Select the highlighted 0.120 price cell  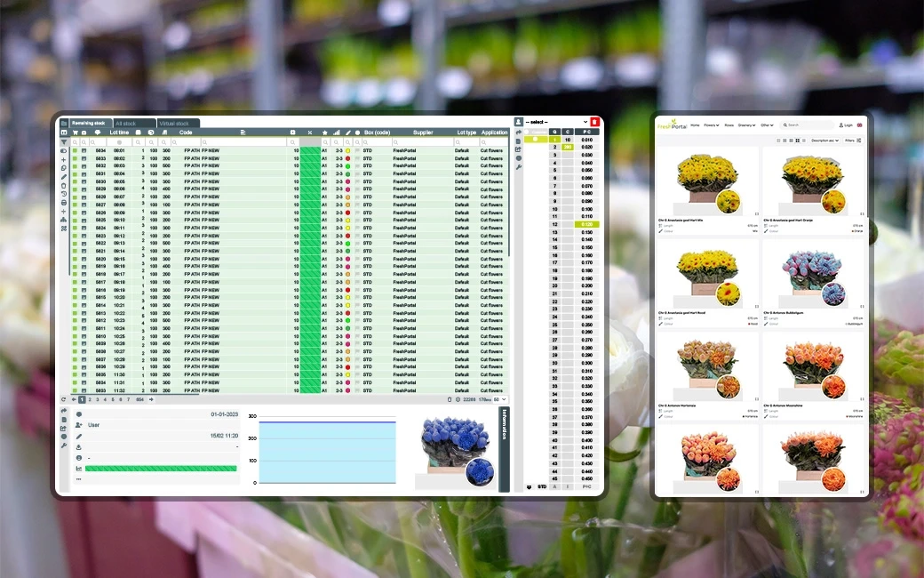(x=586, y=225)
